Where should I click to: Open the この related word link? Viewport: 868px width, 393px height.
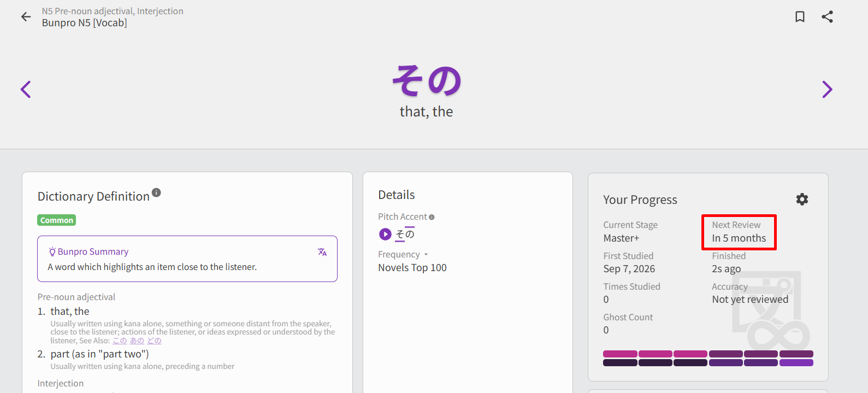pyautogui.click(x=120, y=341)
